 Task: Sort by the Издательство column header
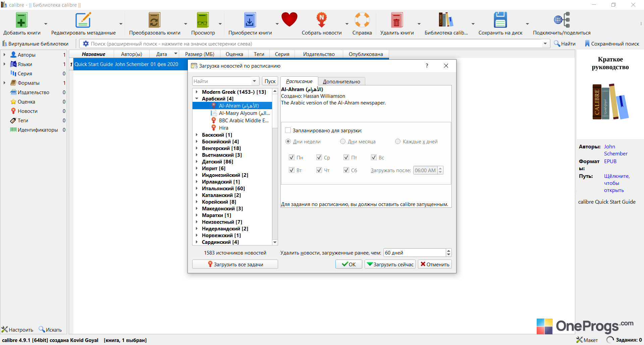click(319, 54)
